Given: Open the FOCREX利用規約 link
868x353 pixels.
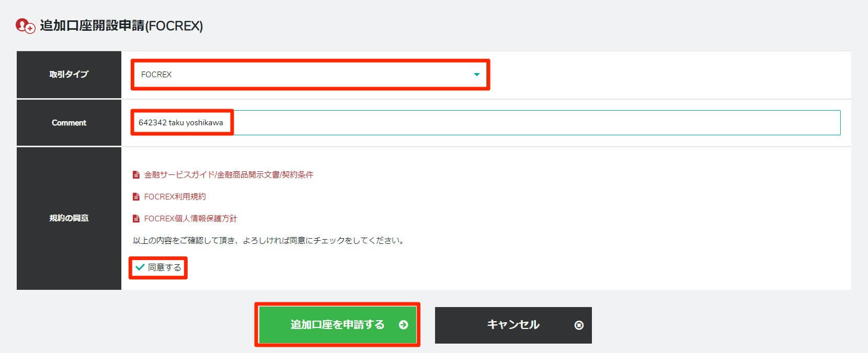Looking at the screenshot, I should 175,197.
